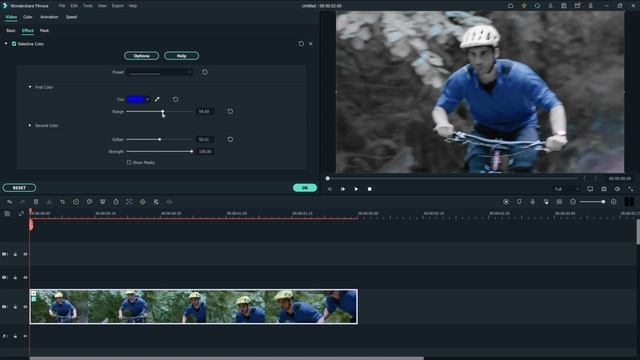The height and width of the screenshot is (360, 640).
Task: Add a marker with the shield icon
Action: click(x=519, y=202)
